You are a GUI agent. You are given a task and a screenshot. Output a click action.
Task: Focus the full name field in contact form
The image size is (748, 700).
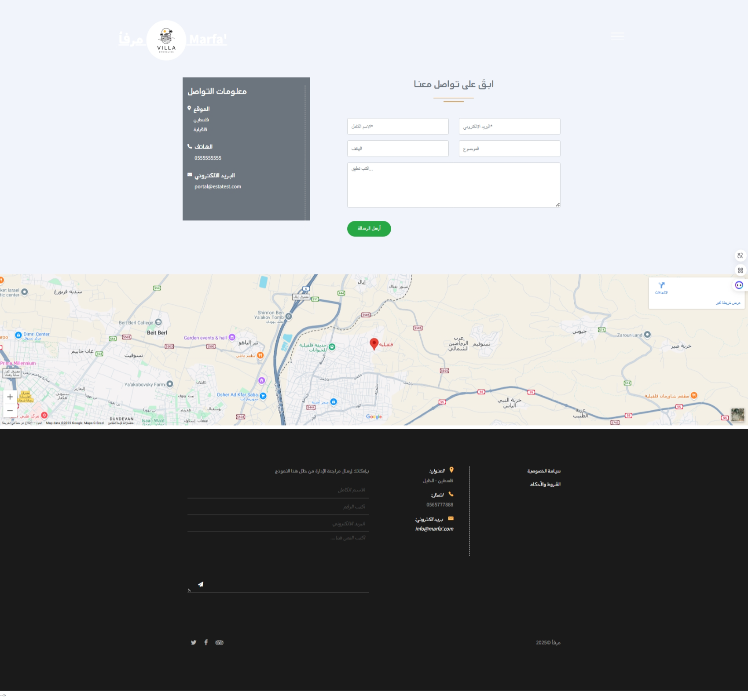tap(398, 127)
